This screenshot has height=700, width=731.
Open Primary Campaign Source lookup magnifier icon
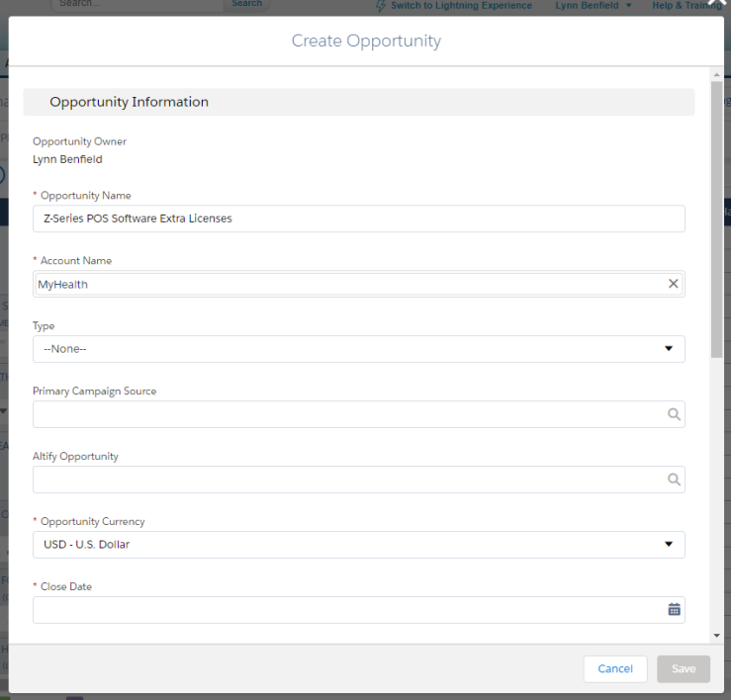point(674,414)
